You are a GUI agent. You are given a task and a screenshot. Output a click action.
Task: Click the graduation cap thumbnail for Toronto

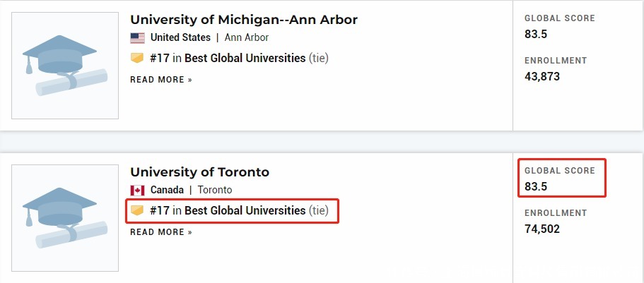65,218
